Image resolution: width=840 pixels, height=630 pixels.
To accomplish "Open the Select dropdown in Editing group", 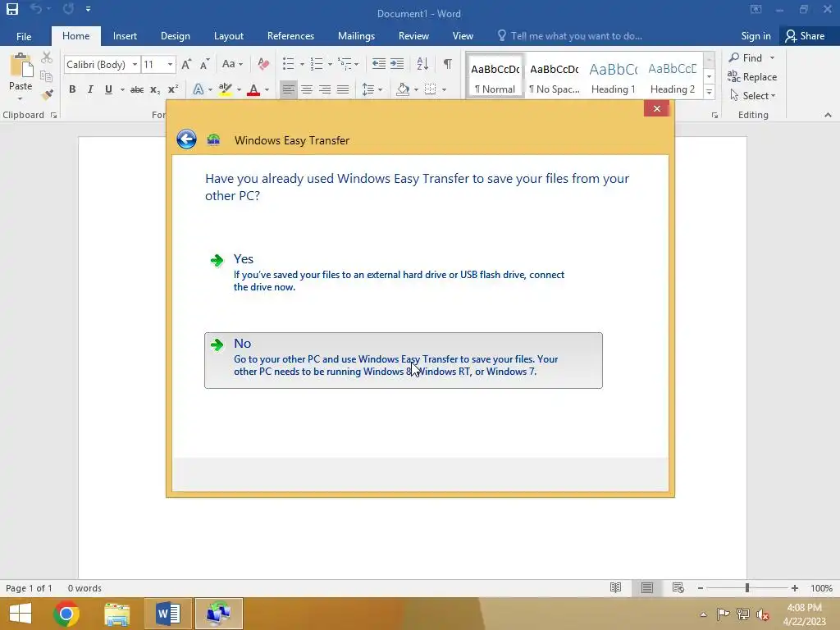I will tap(753, 95).
